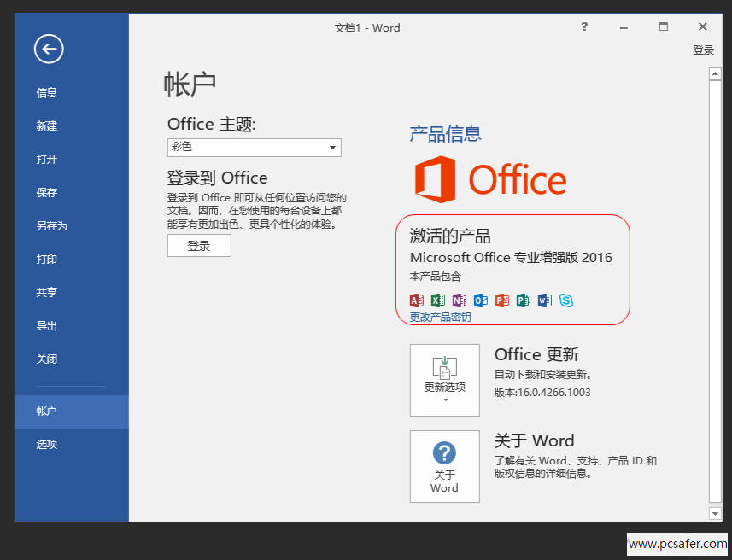Open the 关于 Word button
The image size is (732, 560).
tap(444, 466)
